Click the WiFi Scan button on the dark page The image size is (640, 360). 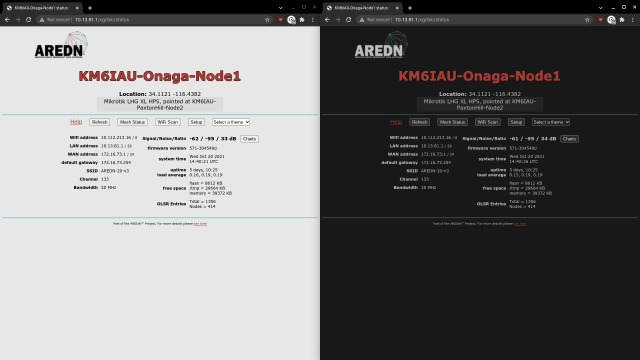[x=488, y=122]
